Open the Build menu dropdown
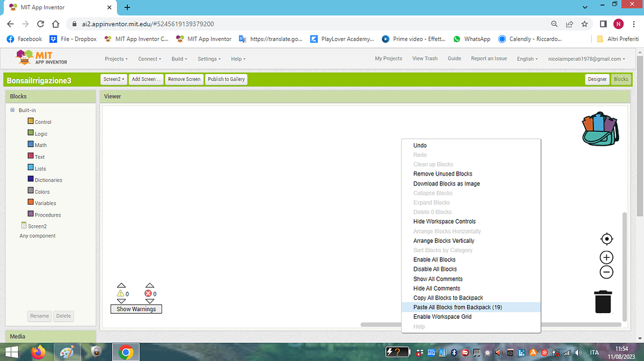This screenshot has width=644, height=361. [x=179, y=59]
